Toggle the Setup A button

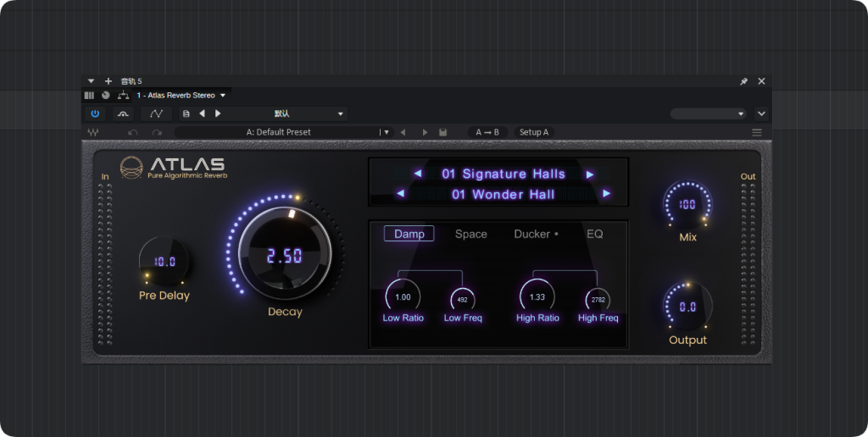(534, 132)
